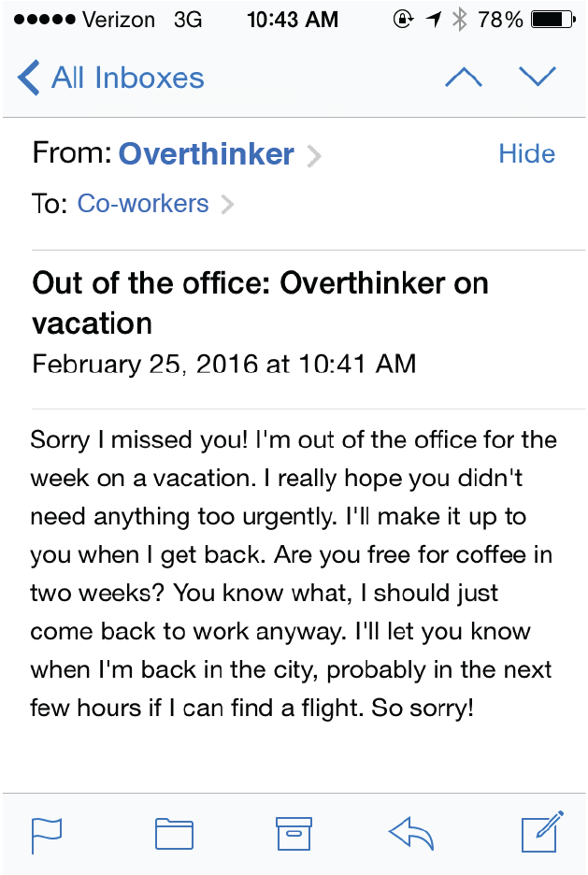Archive this email with the box icon
Screen dimensions: 588x875
[294, 834]
